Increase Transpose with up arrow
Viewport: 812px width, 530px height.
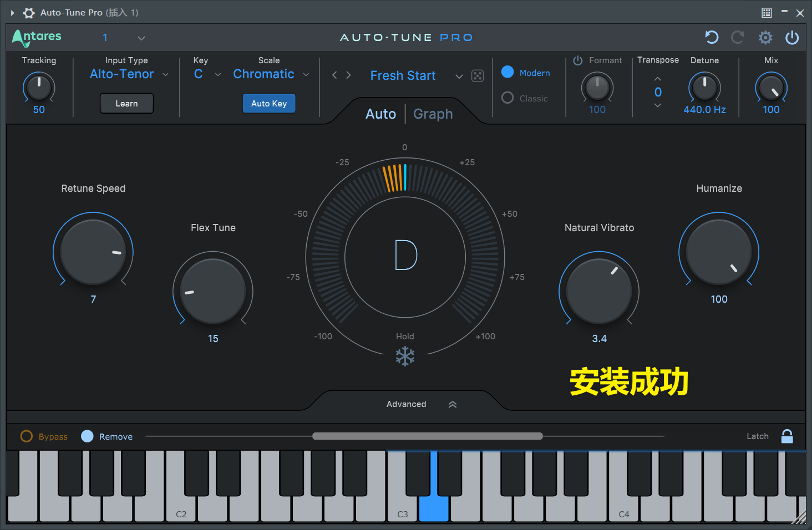[x=658, y=79]
